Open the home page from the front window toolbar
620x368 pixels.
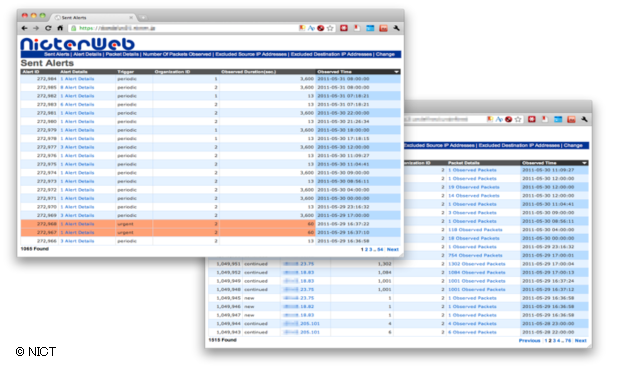pyautogui.click(x=60, y=28)
